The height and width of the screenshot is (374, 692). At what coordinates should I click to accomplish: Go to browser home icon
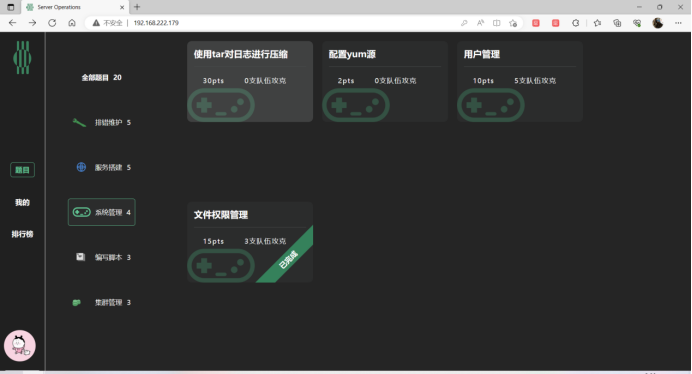pyautogui.click(x=72, y=23)
